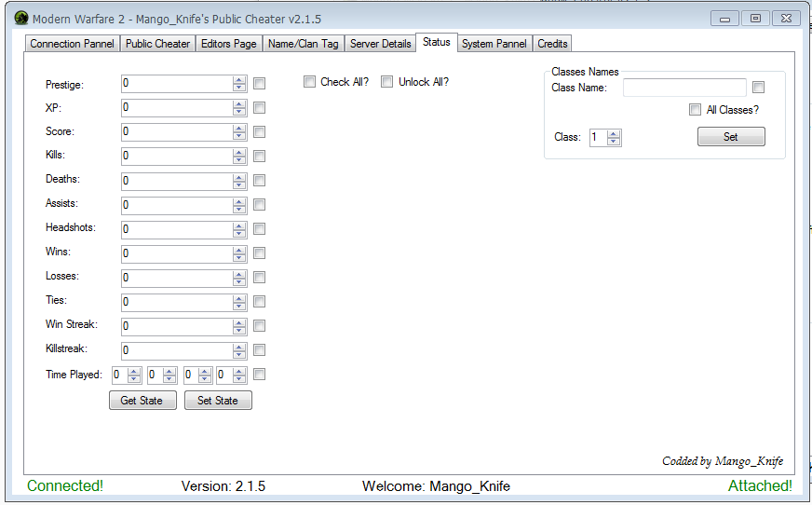This screenshot has width=812, height=505.
Task: Check the Killstreak checkbox
Action: coord(260,350)
